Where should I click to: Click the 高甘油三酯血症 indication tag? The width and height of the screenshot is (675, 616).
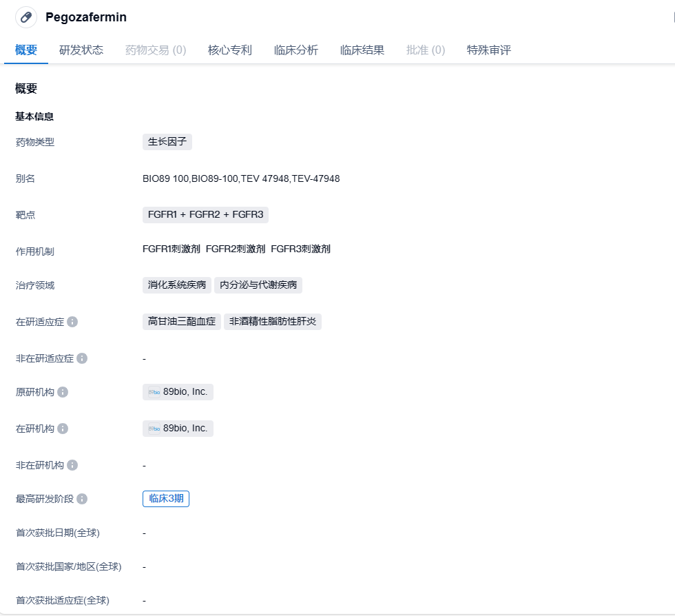(182, 322)
